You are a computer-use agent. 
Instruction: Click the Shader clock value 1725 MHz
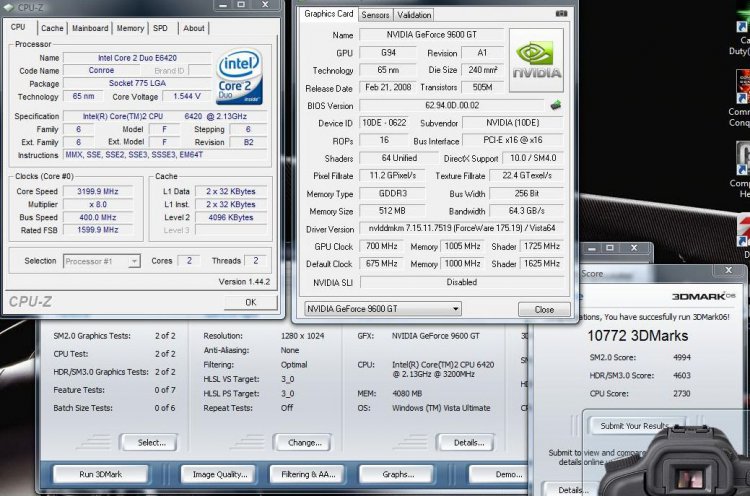[x=542, y=246]
